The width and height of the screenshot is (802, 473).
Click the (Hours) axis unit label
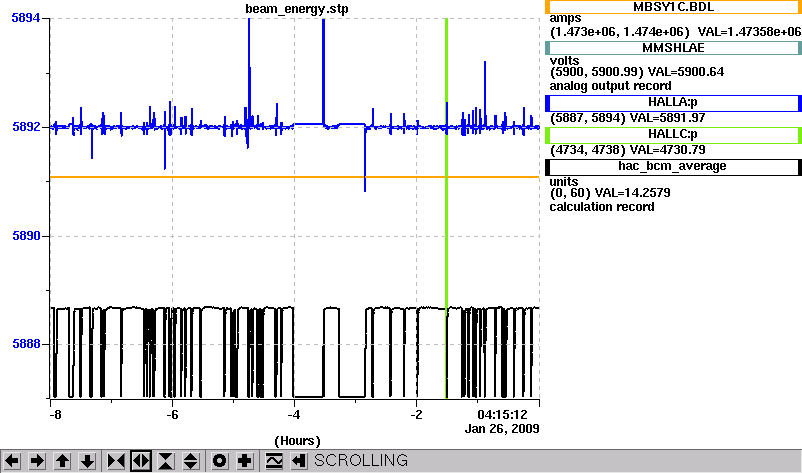click(297, 441)
